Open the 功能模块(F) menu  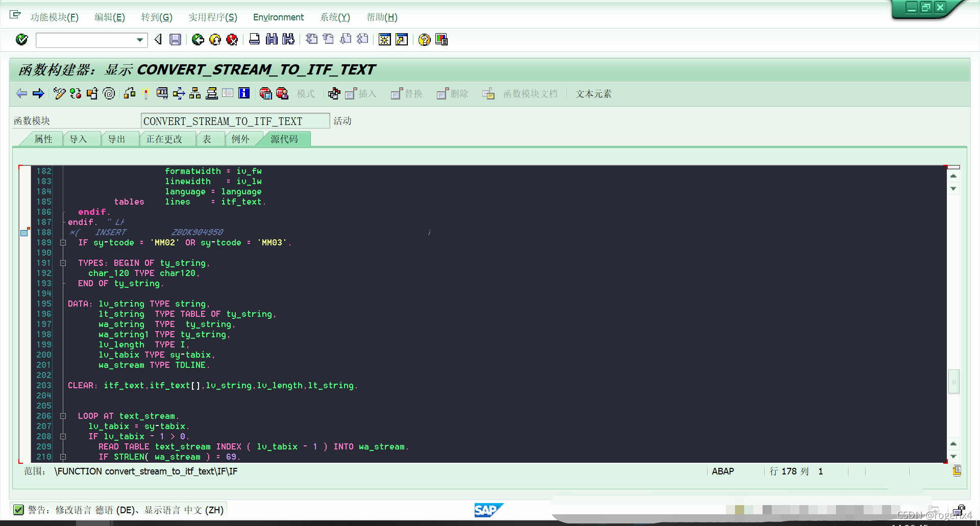(55, 17)
